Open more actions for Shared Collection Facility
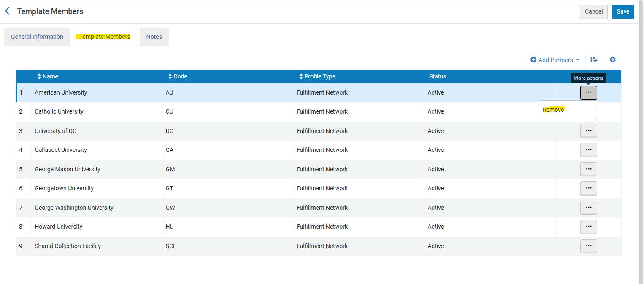Image resolution: width=644 pixels, height=284 pixels. click(x=588, y=246)
